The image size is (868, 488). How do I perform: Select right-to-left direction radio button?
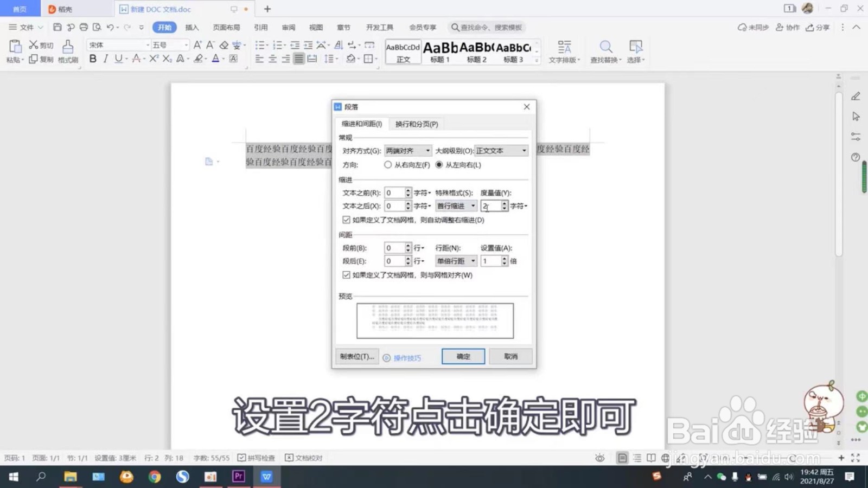(388, 165)
